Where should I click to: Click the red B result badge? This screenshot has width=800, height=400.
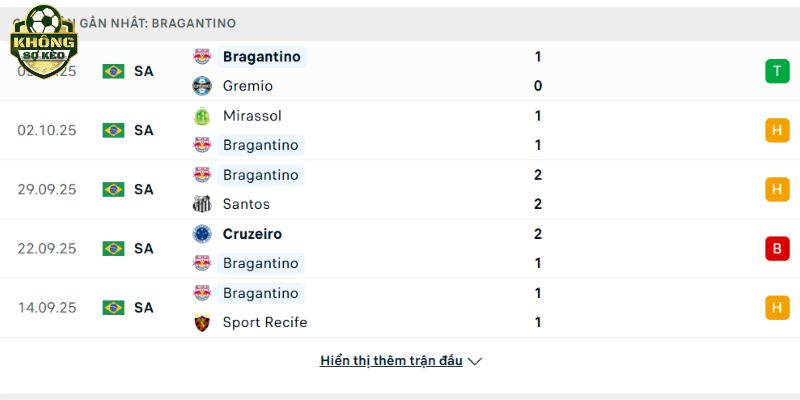pyautogui.click(x=777, y=248)
